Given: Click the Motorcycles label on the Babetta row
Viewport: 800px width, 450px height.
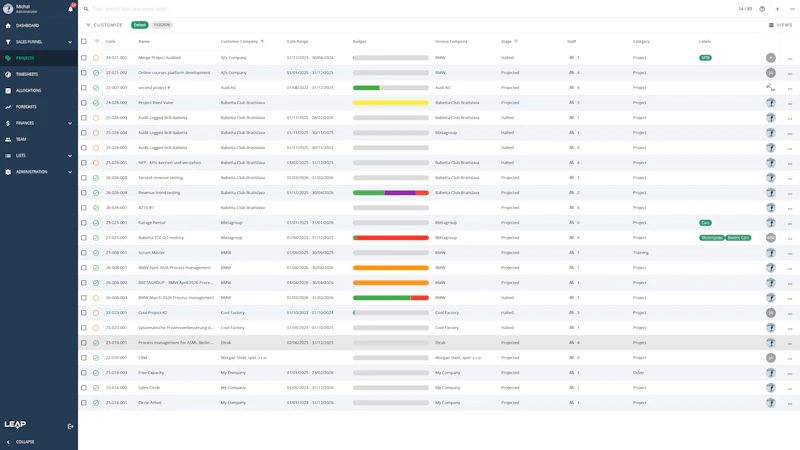Looking at the screenshot, I should coord(711,238).
